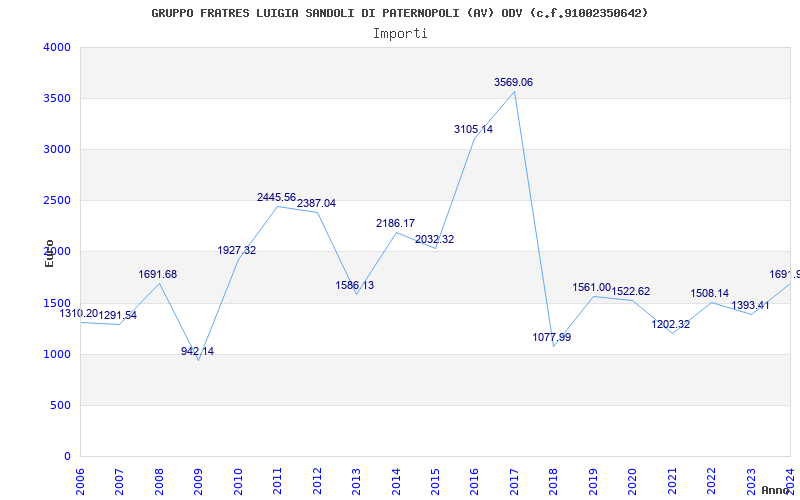Click the x-axis year 2019
This screenshot has height=500, width=800.
pos(593,481)
